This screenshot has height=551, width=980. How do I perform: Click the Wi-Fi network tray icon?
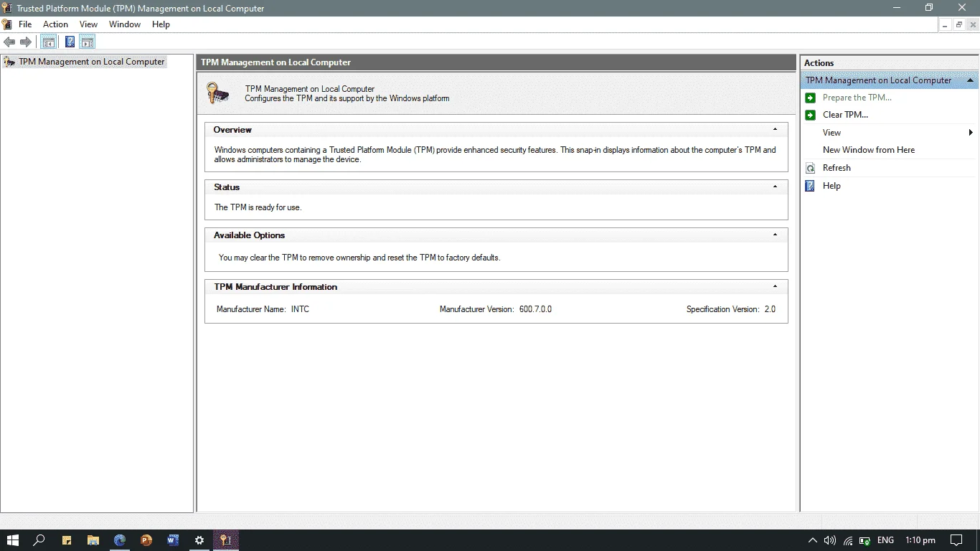848,540
